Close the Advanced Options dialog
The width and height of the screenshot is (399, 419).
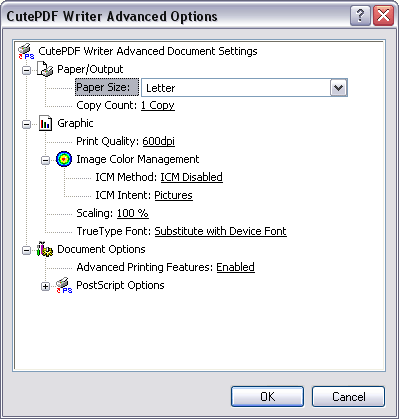383,15
